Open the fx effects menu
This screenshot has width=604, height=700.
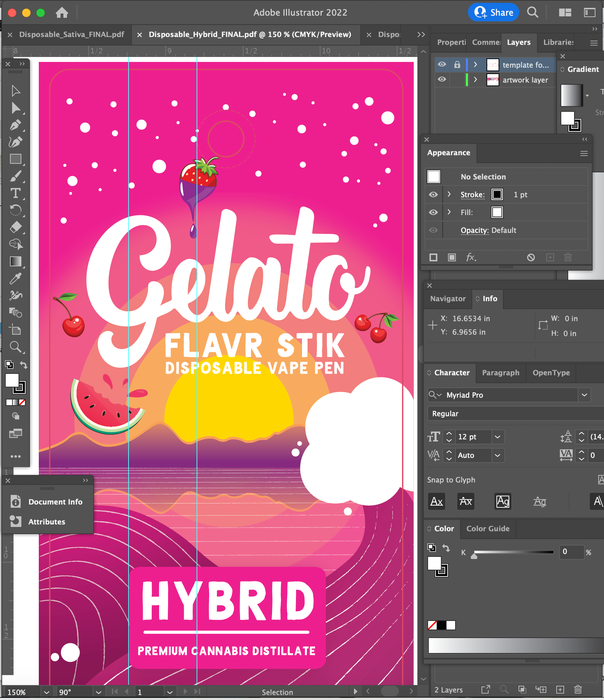pos(471,257)
